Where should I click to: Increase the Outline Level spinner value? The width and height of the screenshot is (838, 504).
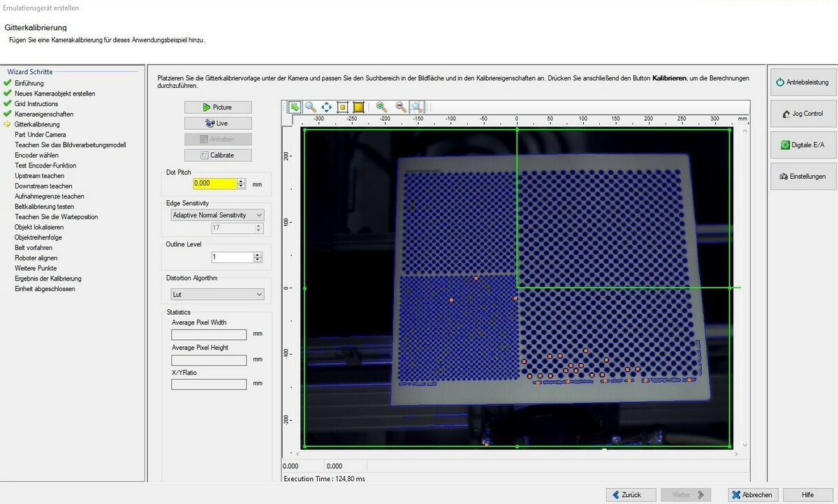pos(259,254)
